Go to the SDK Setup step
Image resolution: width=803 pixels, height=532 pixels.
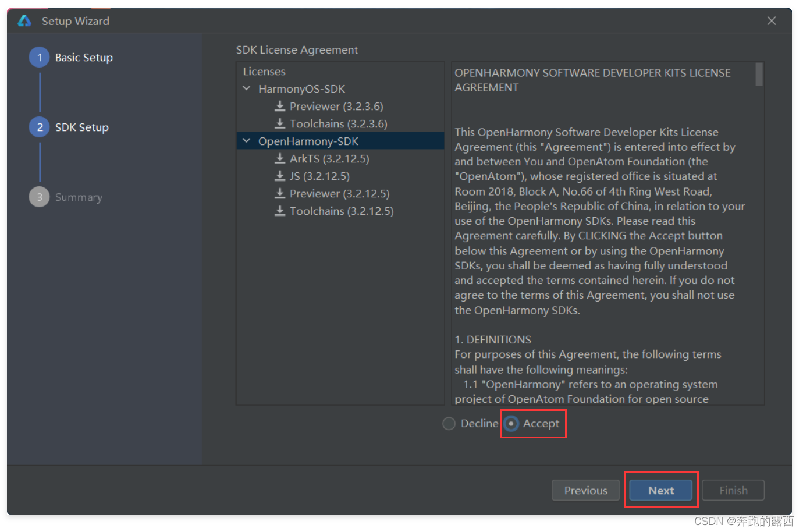pos(82,127)
